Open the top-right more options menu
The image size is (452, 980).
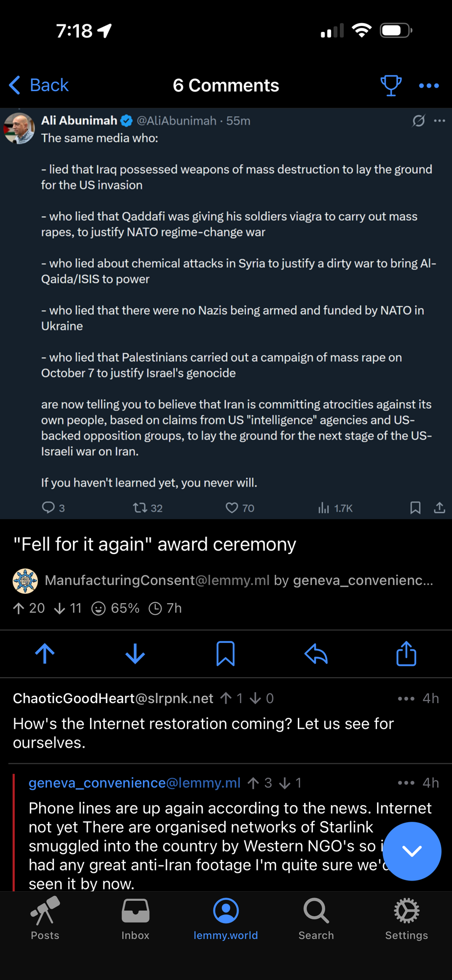tap(429, 86)
